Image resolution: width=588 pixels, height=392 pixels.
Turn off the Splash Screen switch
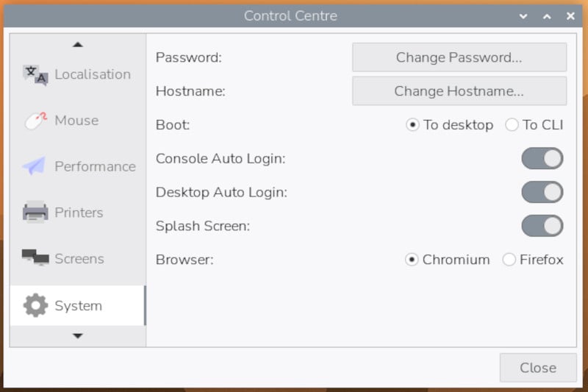(542, 226)
